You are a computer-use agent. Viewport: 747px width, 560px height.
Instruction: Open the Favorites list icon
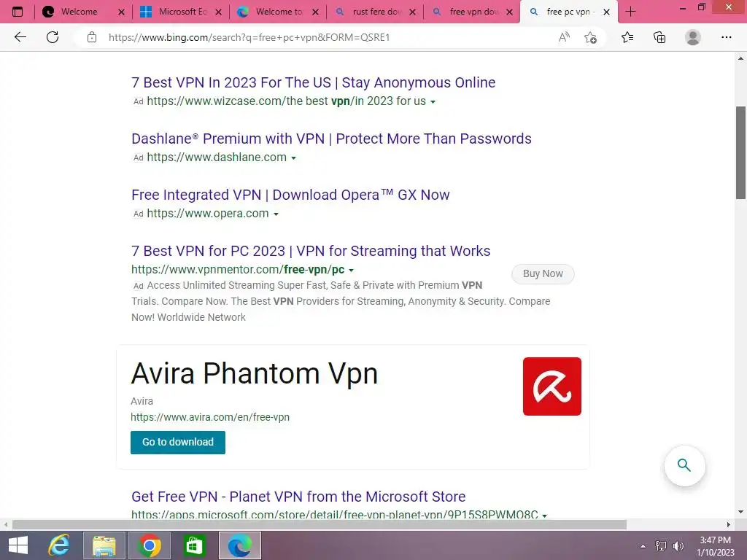(x=627, y=37)
